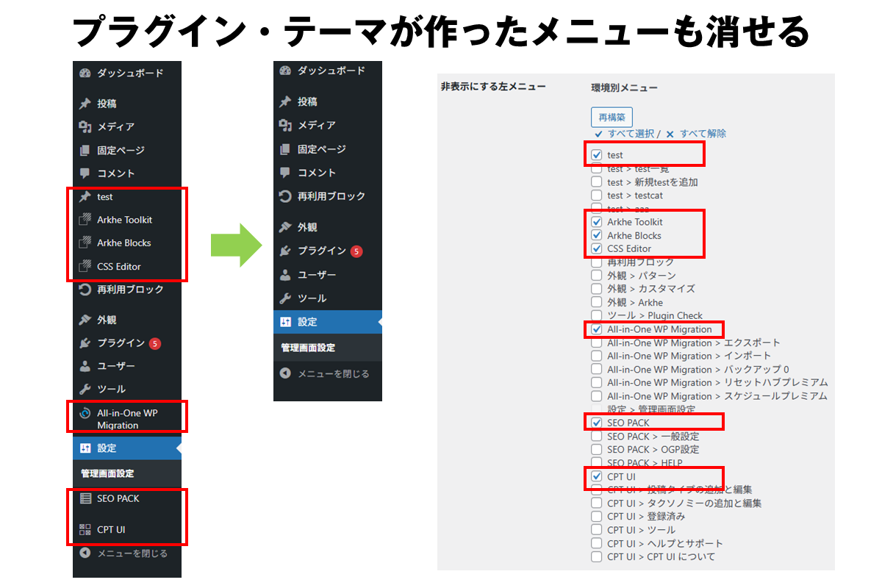
Task: Open 固定ページ label in the shortened sidebar
Action: click(321, 149)
